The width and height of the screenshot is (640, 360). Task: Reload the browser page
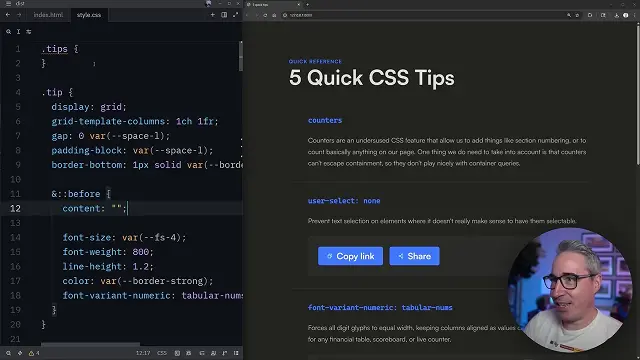pos(265,15)
